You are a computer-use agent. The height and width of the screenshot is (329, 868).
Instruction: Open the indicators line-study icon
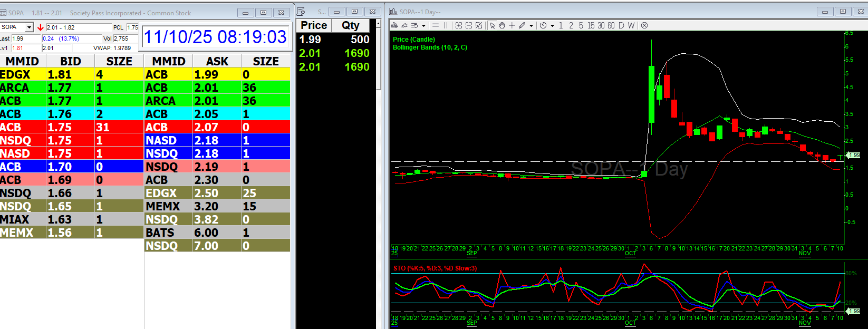[x=404, y=25]
